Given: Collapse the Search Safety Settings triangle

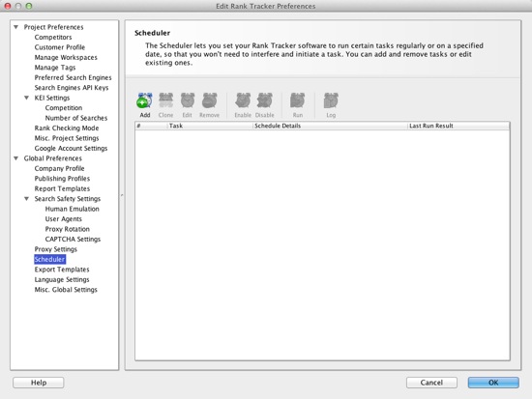Looking at the screenshot, I should click(x=26, y=199).
